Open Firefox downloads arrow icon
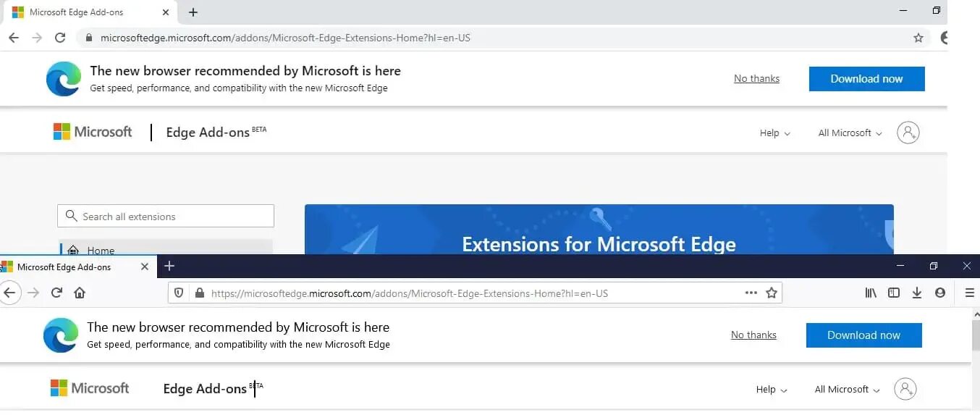The width and height of the screenshot is (980, 415). [917, 293]
